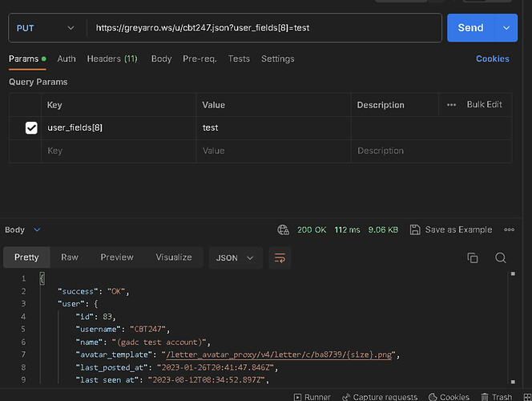The width and height of the screenshot is (532, 401).
Task: Expand the response Body dropdown
Action: click(22, 230)
